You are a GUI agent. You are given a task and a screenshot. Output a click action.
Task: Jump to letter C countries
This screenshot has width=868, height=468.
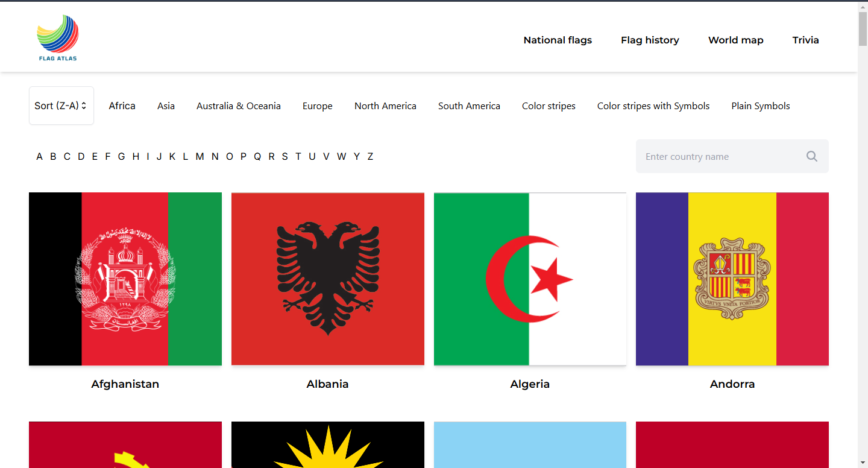tap(67, 156)
